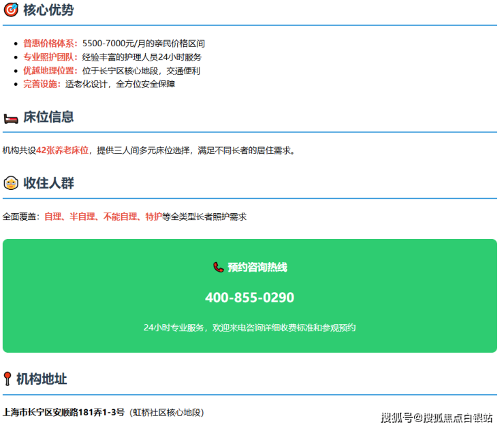504x429 pixels.
Task: Click the 24小时专业服务 description line
Action: [x=249, y=328]
